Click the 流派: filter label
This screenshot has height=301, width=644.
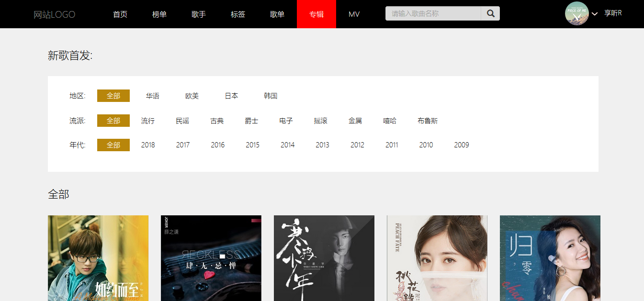(x=77, y=121)
